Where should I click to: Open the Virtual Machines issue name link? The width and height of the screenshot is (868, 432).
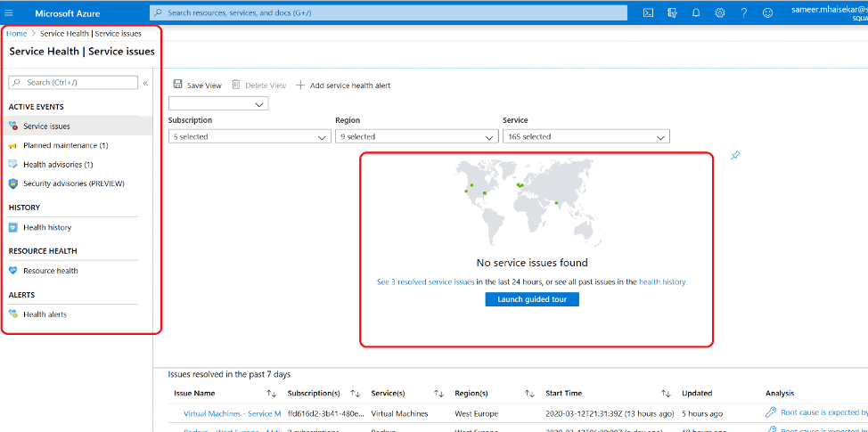click(x=232, y=413)
